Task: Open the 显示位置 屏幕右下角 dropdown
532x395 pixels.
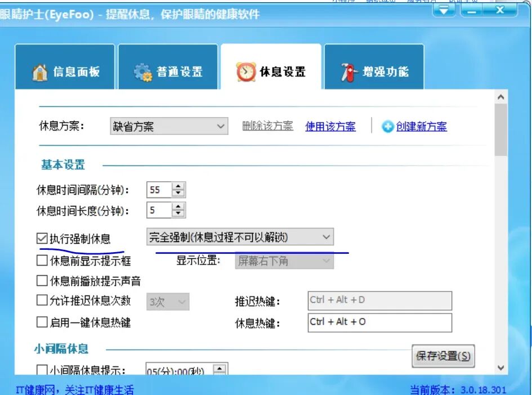Action: (284, 261)
